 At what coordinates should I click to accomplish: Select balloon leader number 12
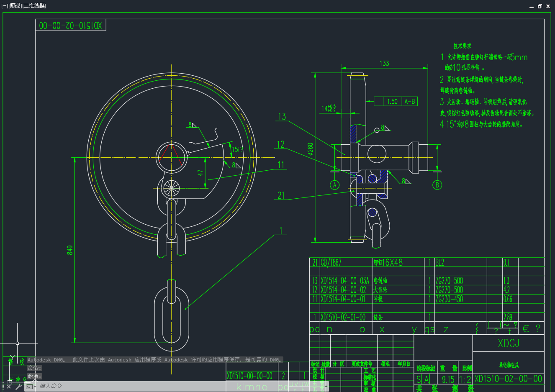click(280, 144)
